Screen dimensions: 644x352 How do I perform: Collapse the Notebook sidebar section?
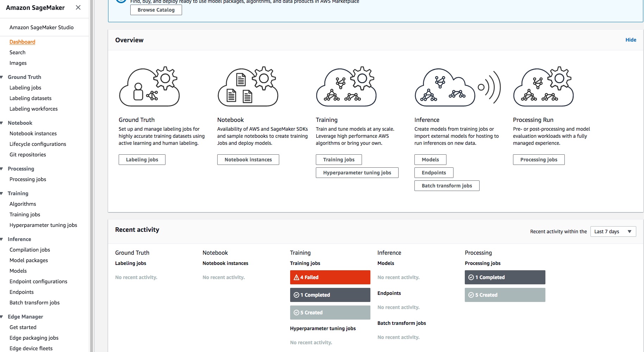[2, 123]
